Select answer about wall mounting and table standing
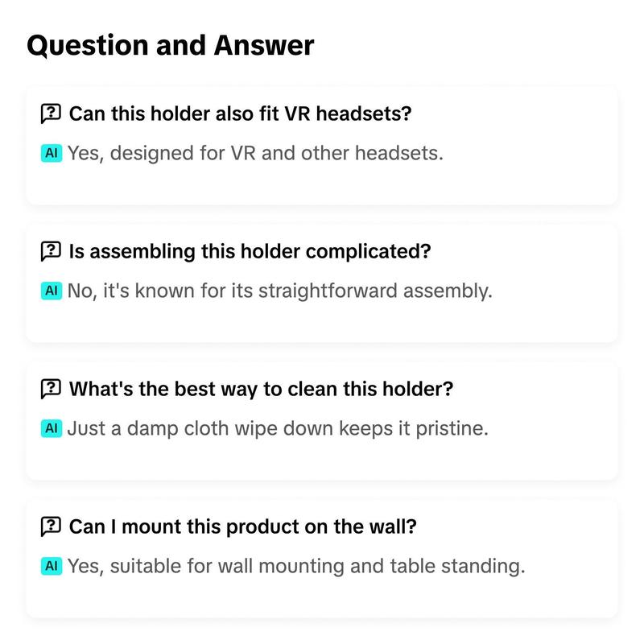 pyautogui.click(x=296, y=566)
